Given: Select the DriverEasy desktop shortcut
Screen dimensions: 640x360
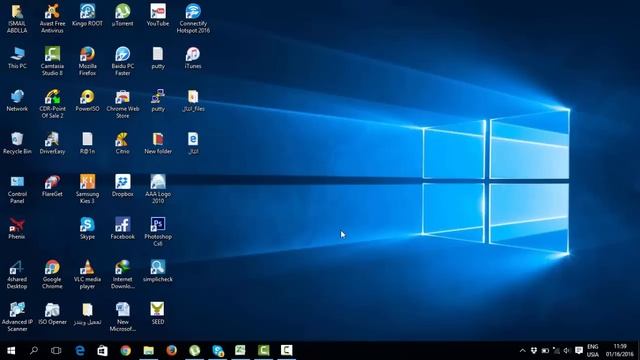Looking at the screenshot, I should coord(52,143).
